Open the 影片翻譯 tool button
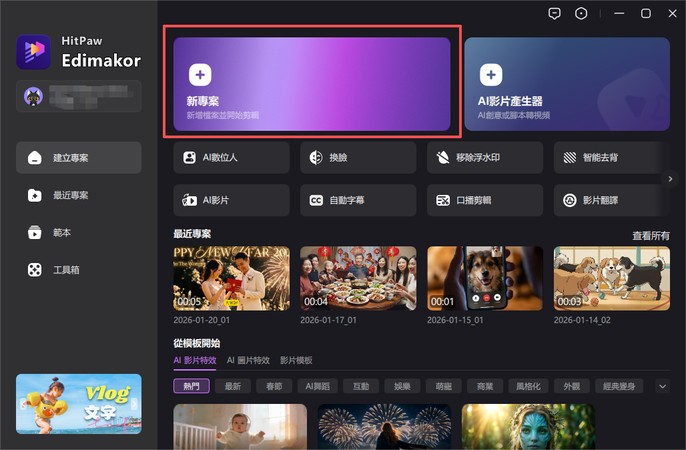Viewport: 686px width, 450px height. [x=612, y=200]
